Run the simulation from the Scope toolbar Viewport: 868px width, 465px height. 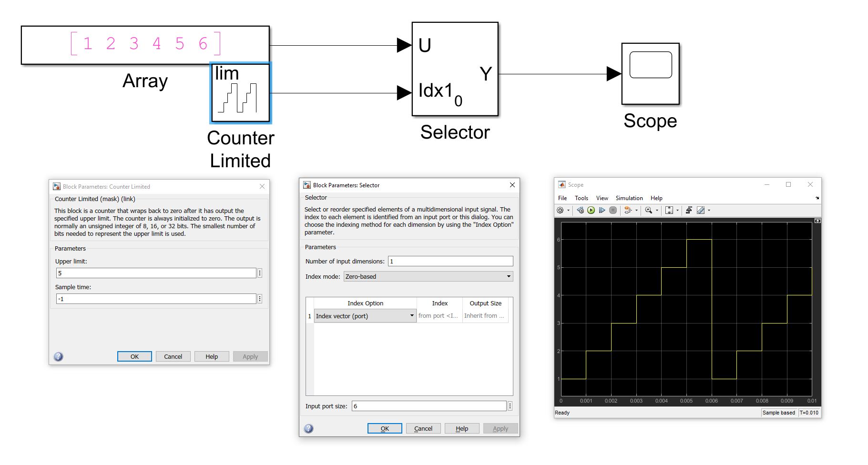(x=591, y=210)
